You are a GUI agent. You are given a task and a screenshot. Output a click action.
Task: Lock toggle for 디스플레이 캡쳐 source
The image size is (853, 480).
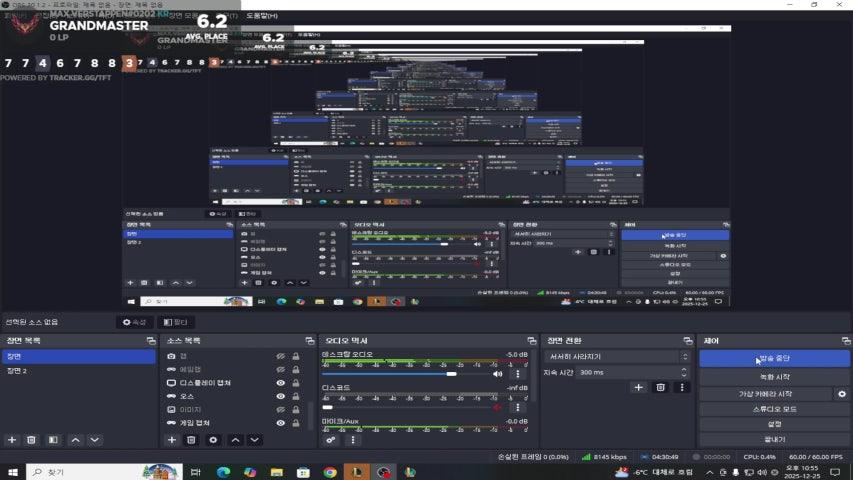pos(295,383)
